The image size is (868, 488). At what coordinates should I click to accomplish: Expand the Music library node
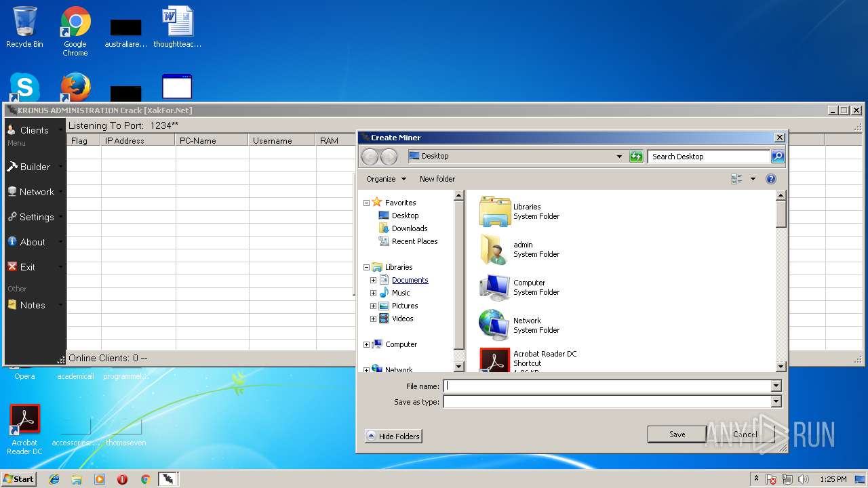click(373, 293)
